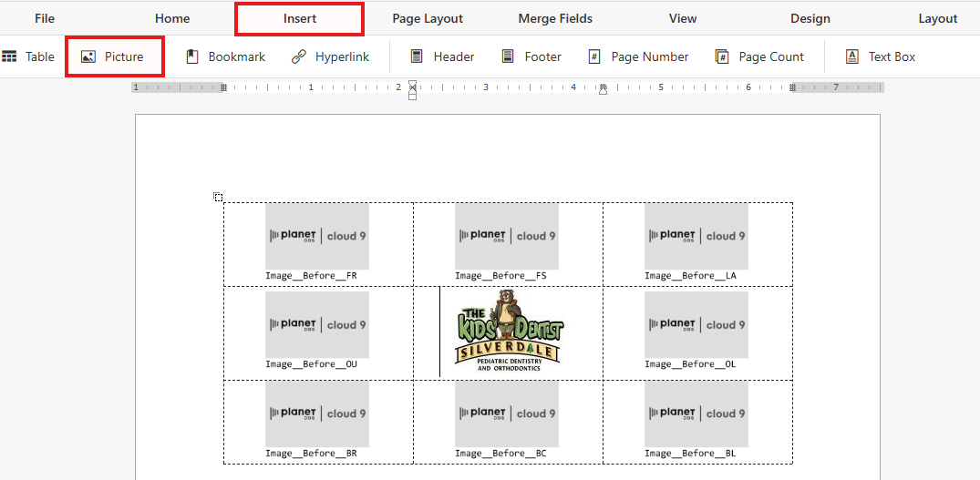Open the File tab
Screen dimensions: 980x480
45,19
